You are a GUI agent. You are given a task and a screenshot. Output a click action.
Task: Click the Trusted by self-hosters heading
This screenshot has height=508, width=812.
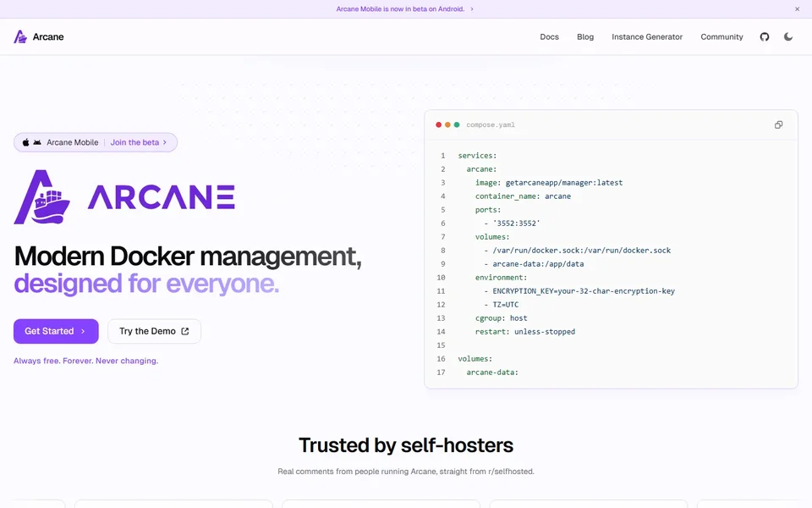tap(406, 445)
